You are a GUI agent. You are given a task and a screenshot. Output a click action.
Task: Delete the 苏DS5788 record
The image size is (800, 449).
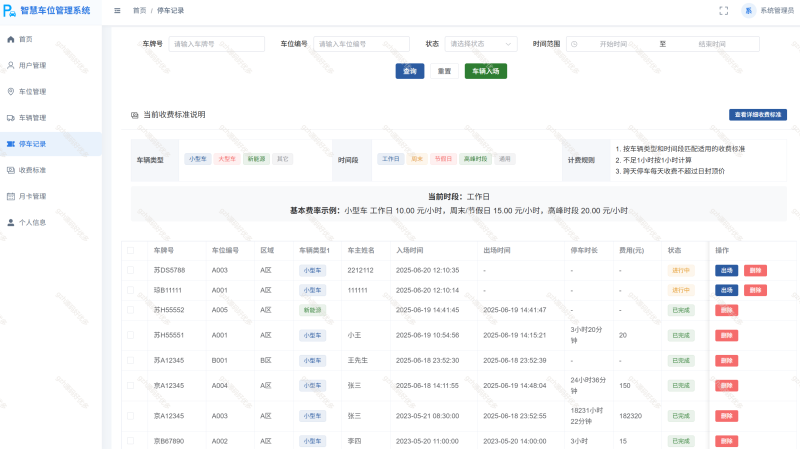[755, 270]
